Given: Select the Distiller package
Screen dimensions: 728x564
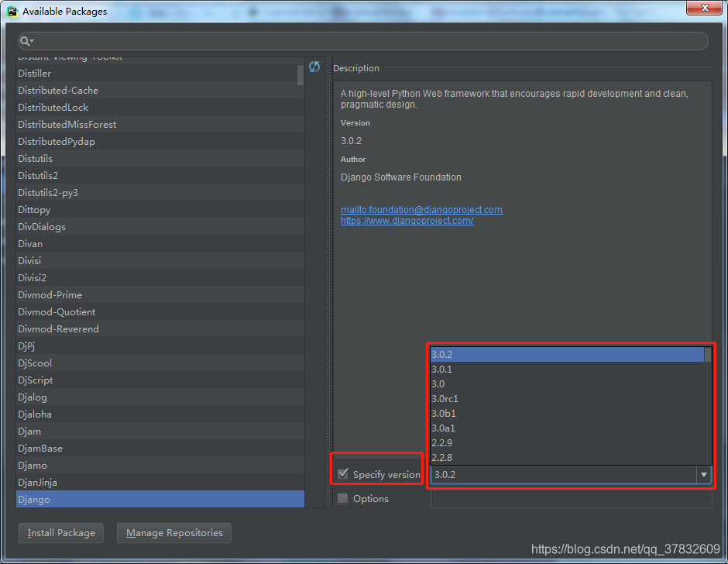Looking at the screenshot, I should tap(160, 74).
